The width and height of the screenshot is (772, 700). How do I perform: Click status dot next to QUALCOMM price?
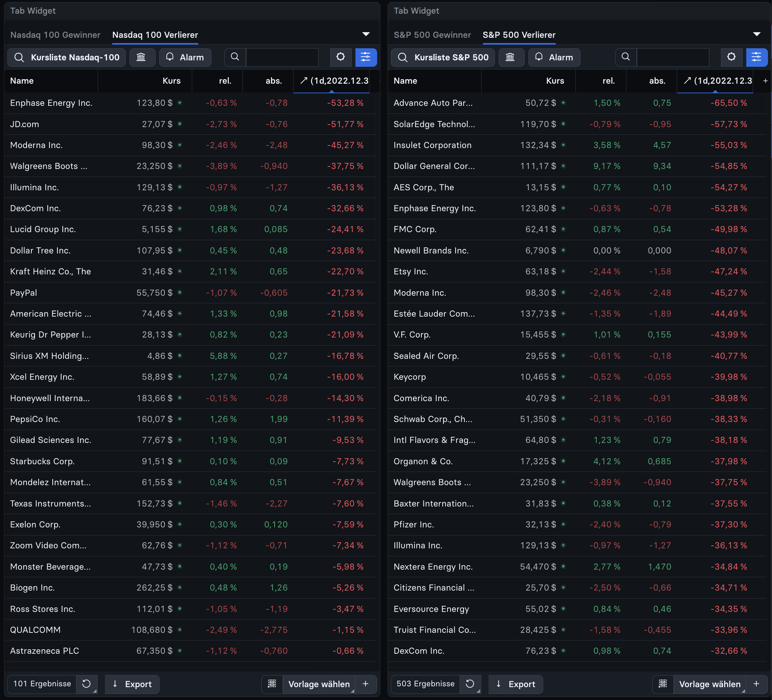180,630
